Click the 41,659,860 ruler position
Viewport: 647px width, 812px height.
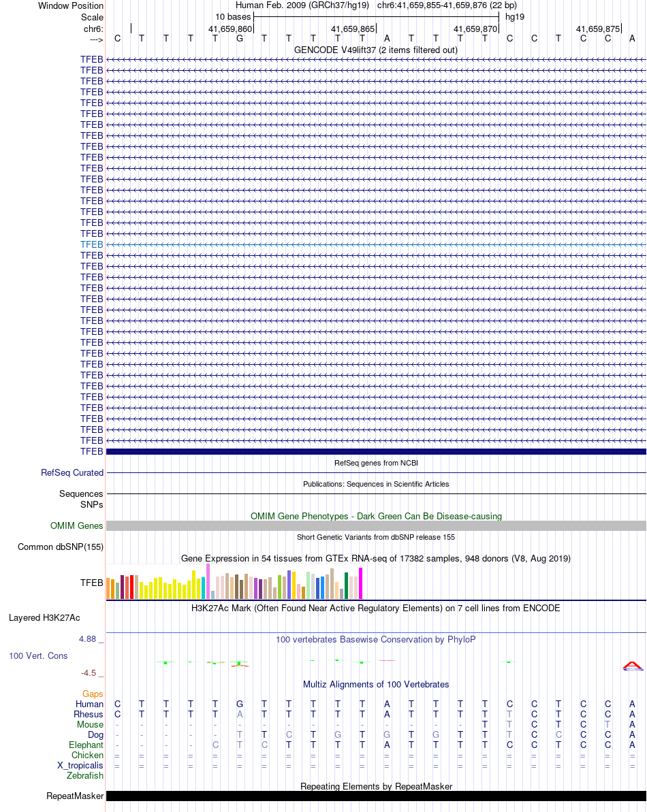tap(230, 29)
